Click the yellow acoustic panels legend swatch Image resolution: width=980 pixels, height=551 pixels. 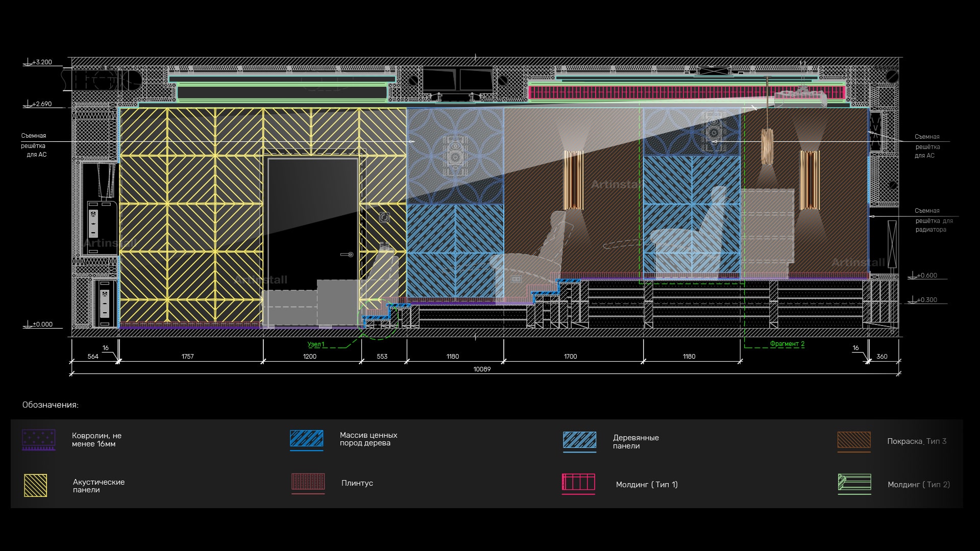tap(35, 485)
